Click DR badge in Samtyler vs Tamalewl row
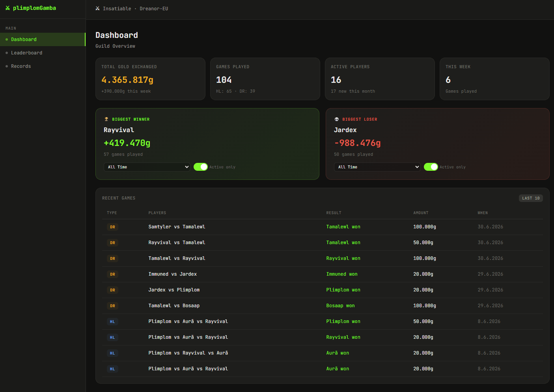This screenshot has width=554, height=392. [112, 227]
